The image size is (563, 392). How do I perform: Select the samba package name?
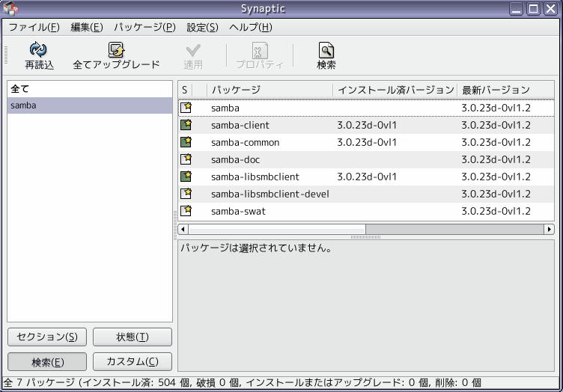pyautogui.click(x=225, y=108)
